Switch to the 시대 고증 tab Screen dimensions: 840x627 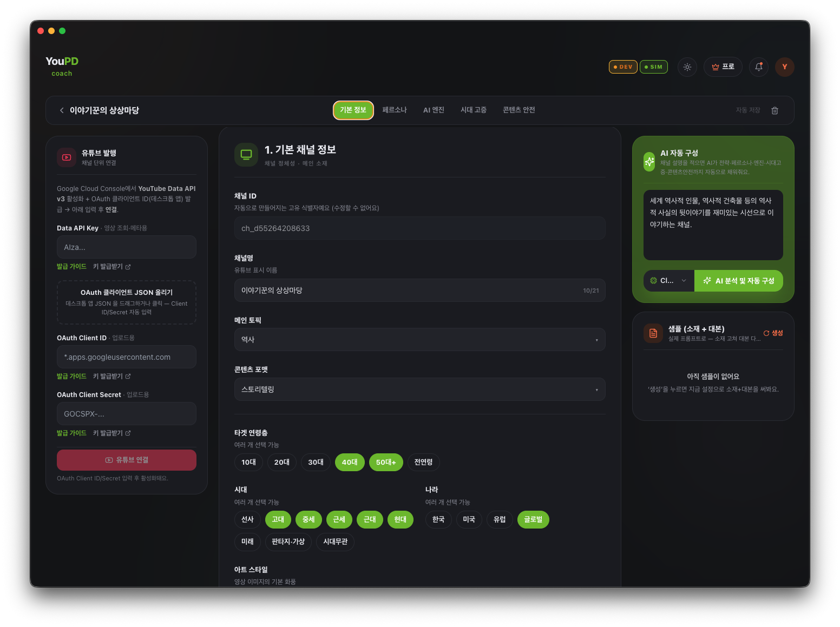[x=473, y=110]
